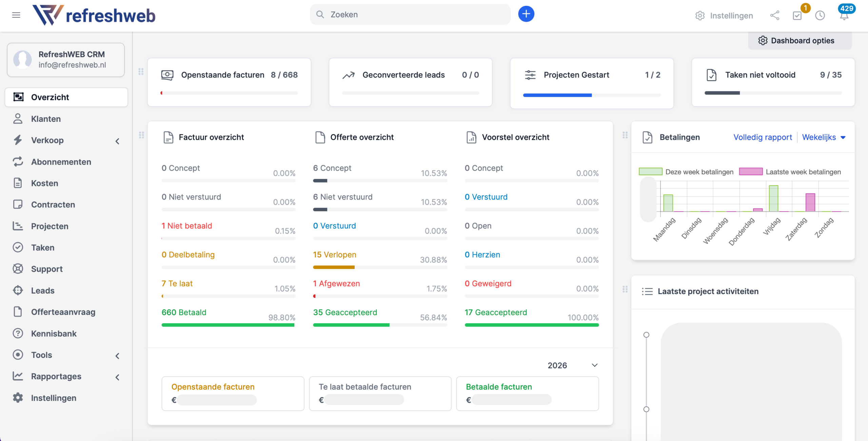868x441 pixels.
Task: Click the Volledig rapport link
Action: 763,137
